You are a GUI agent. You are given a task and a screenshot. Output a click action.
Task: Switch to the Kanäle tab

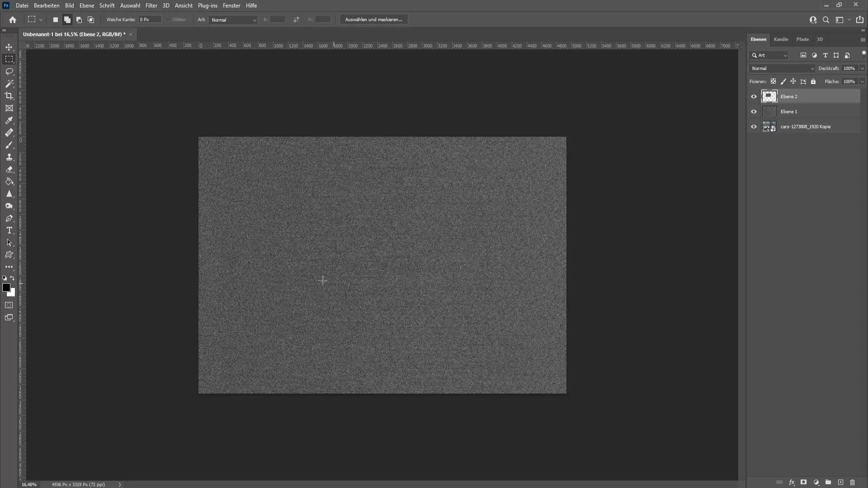781,39
